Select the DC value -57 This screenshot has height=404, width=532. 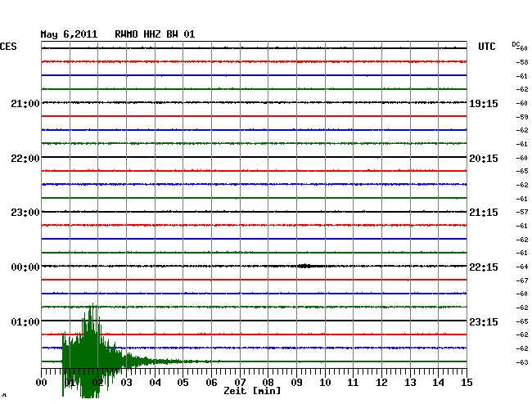tap(522, 212)
